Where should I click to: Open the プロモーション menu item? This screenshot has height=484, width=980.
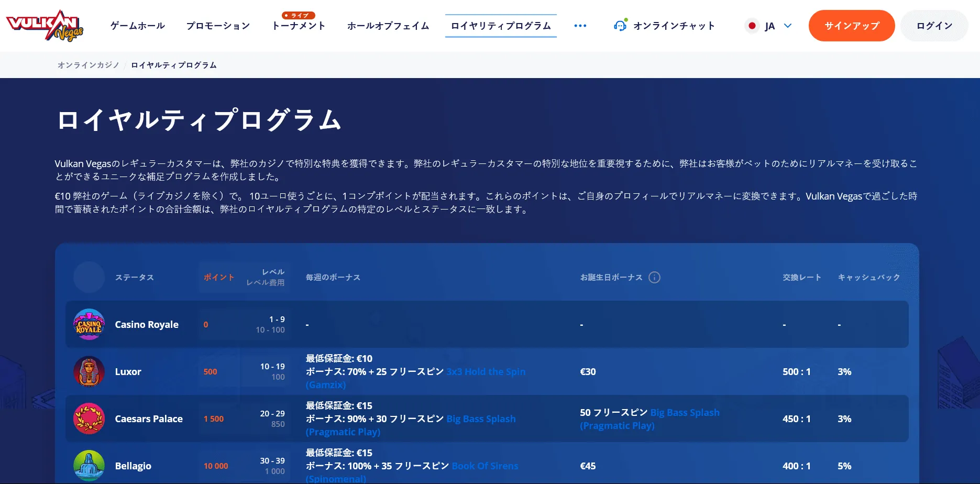[218, 26]
